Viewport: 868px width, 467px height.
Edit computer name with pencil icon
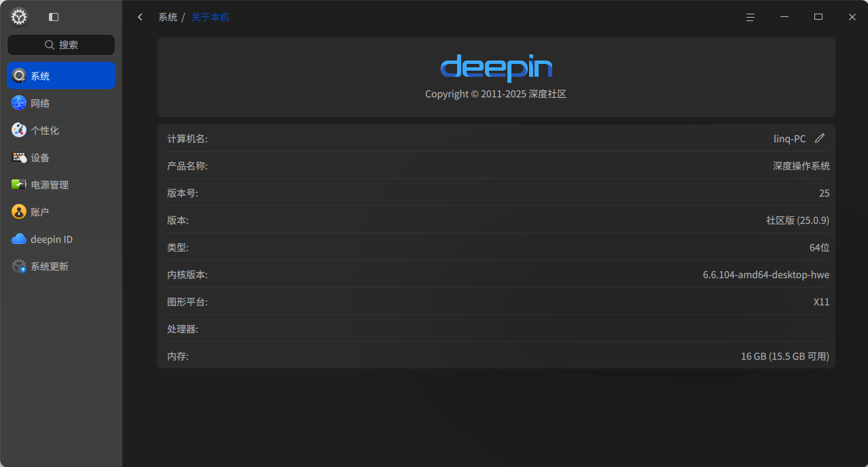820,138
